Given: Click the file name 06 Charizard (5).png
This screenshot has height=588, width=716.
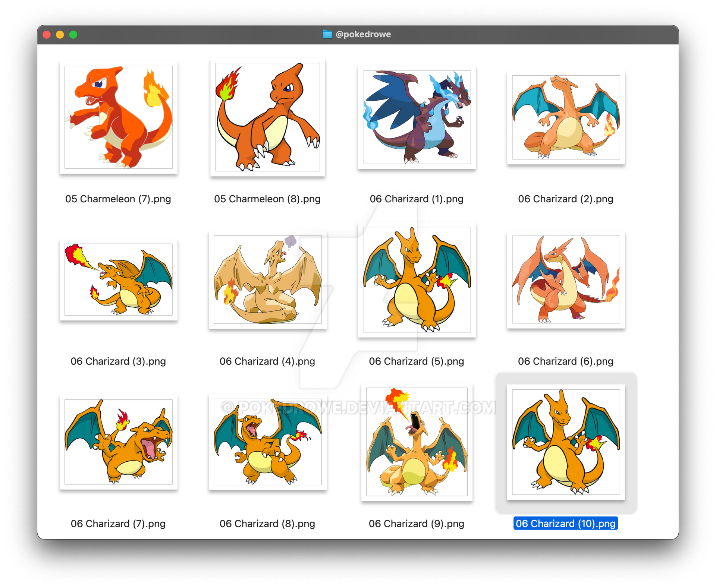Looking at the screenshot, I should pyautogui.click(x=417, y=361).
